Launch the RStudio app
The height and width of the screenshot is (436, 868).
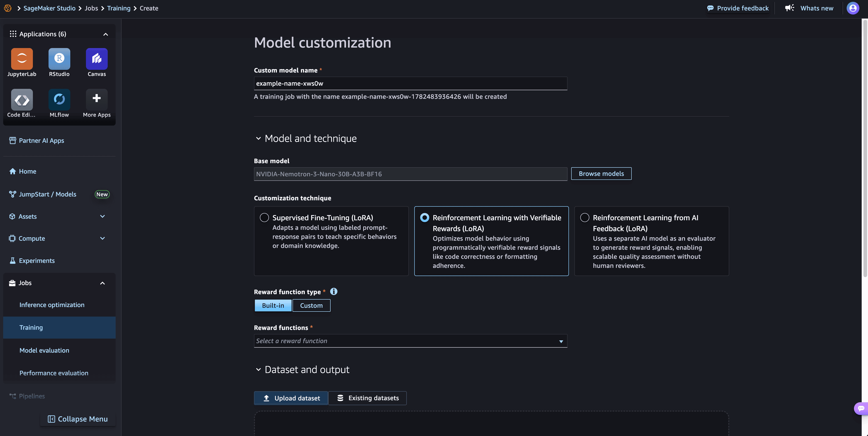point(59,59)
